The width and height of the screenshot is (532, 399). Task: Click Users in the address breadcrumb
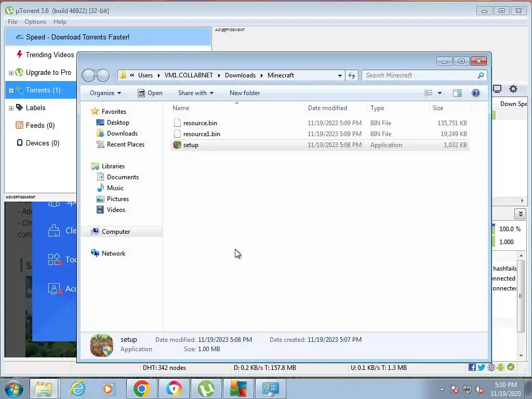point(145,75)
